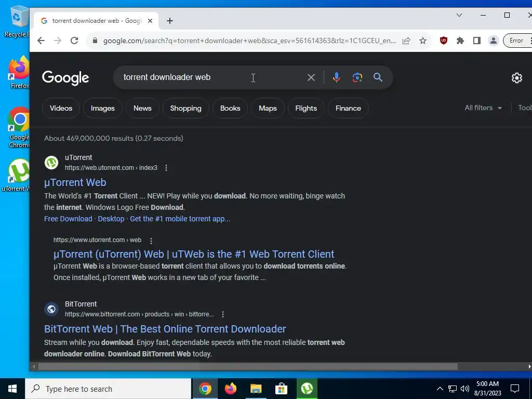Screen dimensions: 532x399
Task: Open Google quick settings gear
Action: click(517, 78)
